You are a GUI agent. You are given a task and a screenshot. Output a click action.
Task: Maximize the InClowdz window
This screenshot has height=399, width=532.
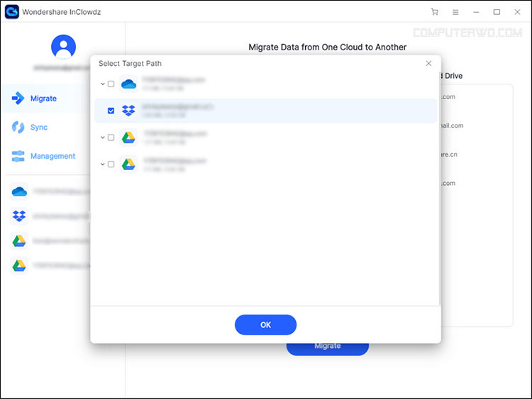coord(497,12)
